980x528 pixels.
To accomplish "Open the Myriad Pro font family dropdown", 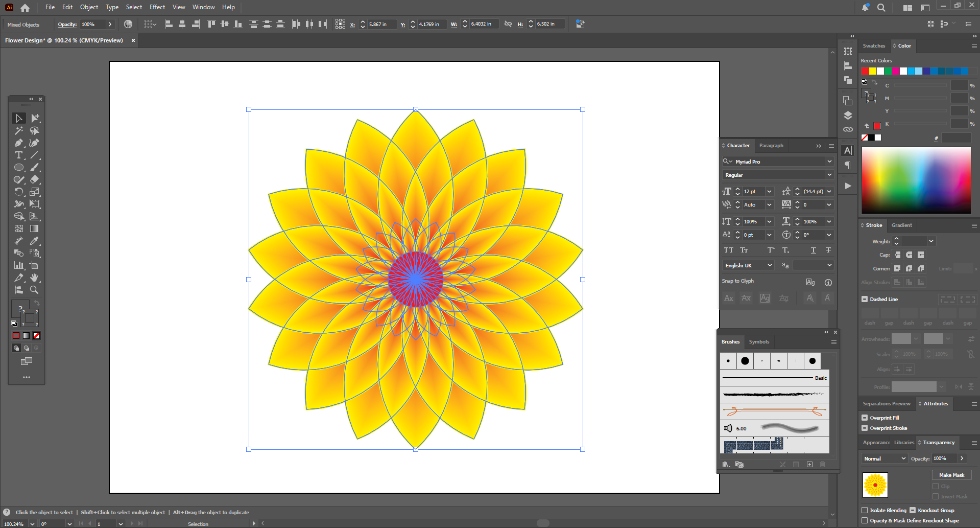I will pyautogui.click(x=829, y=162).
